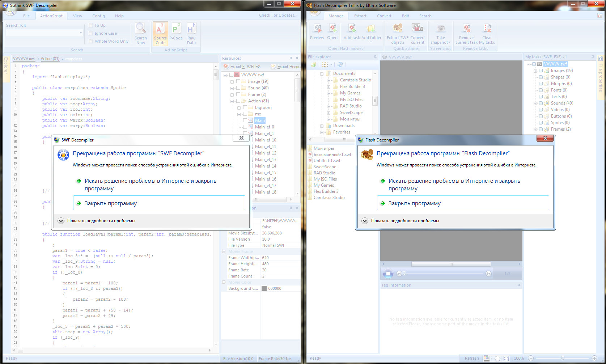606x364 pixels.
Task: Switch to the Convert tab
Action: click(384, 16)
